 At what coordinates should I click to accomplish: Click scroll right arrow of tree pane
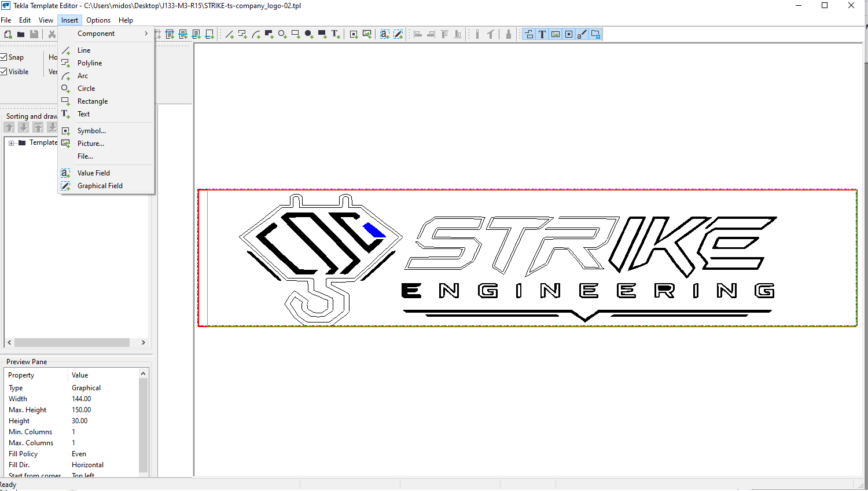[144, 343]
